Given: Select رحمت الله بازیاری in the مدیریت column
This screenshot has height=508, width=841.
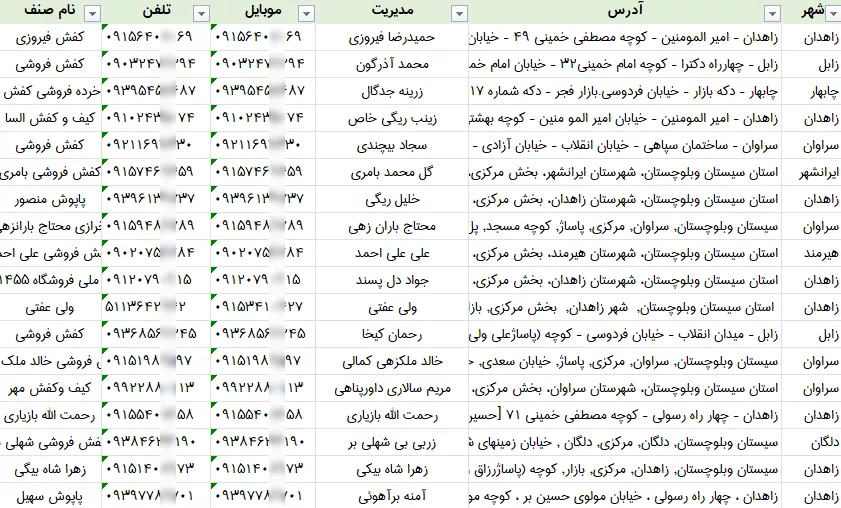Looking at the screenshot, I should 392,415.
